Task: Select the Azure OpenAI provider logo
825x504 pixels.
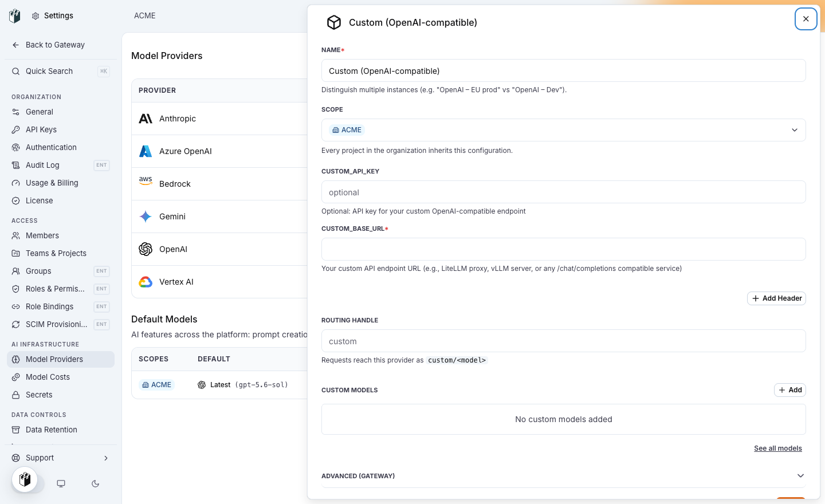Action: (146, 151)
